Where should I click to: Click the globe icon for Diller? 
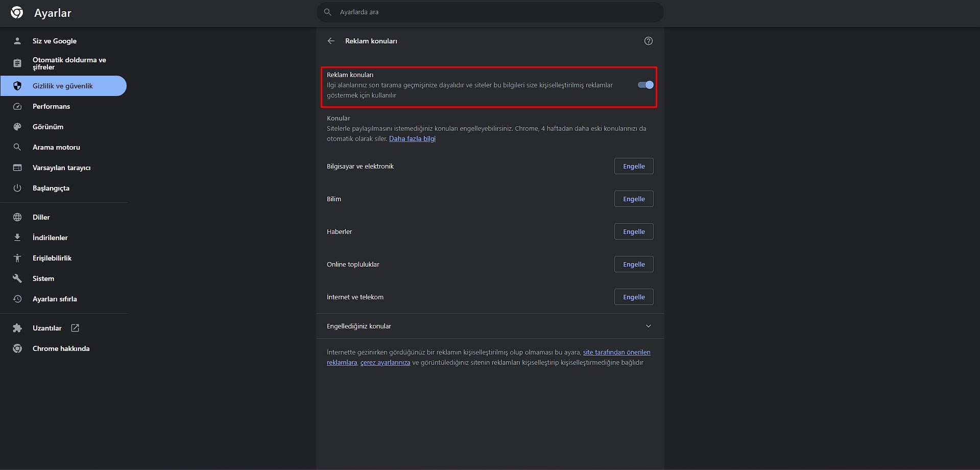(x=17, y=217)
